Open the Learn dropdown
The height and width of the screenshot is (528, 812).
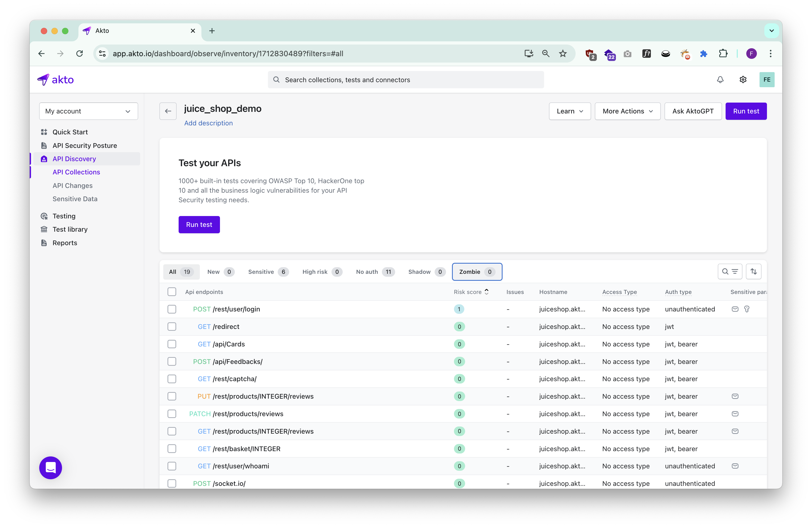[x=570, y=111]
